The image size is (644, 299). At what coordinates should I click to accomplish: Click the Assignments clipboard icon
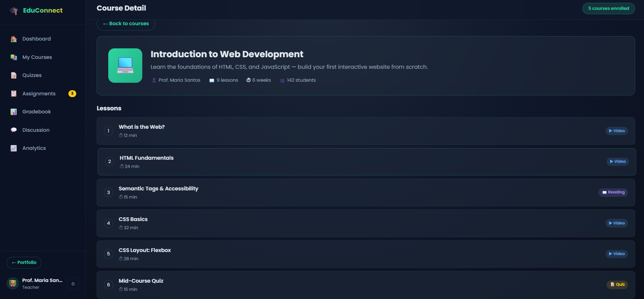click(14, 94)
